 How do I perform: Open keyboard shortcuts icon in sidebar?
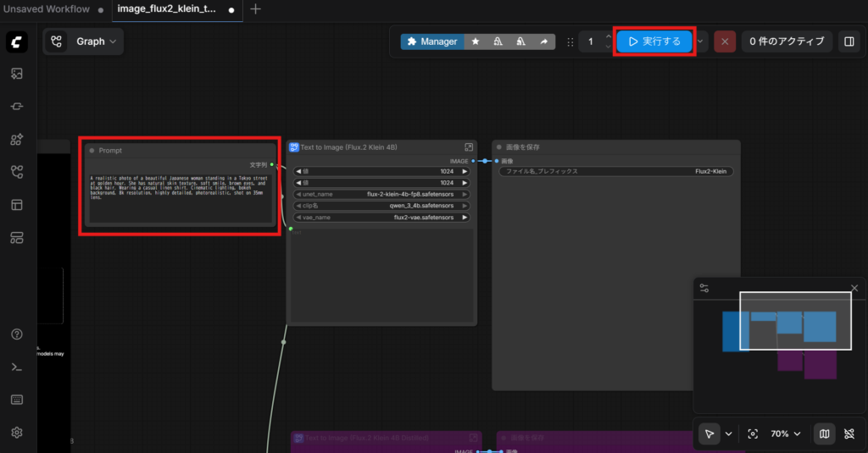coord(16,400)
